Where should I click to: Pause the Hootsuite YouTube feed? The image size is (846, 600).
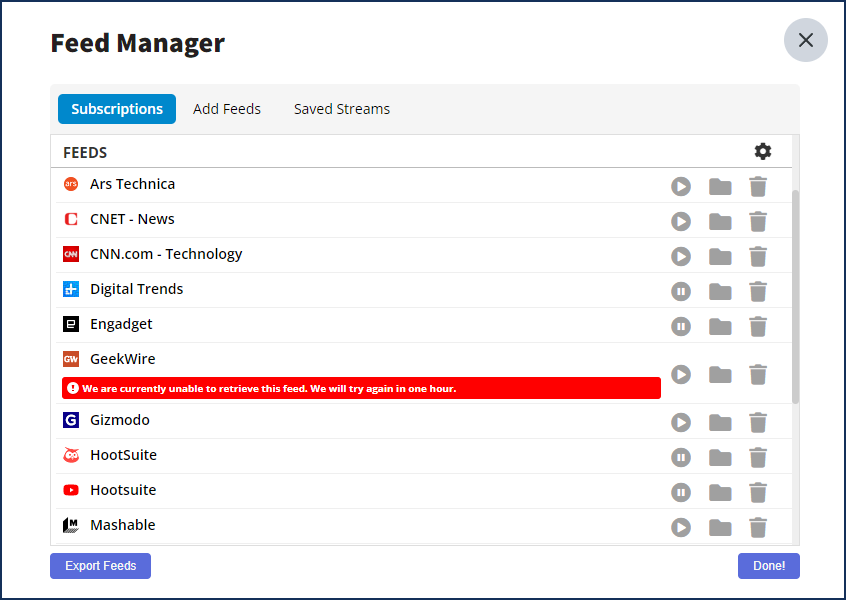pos(681,492)
